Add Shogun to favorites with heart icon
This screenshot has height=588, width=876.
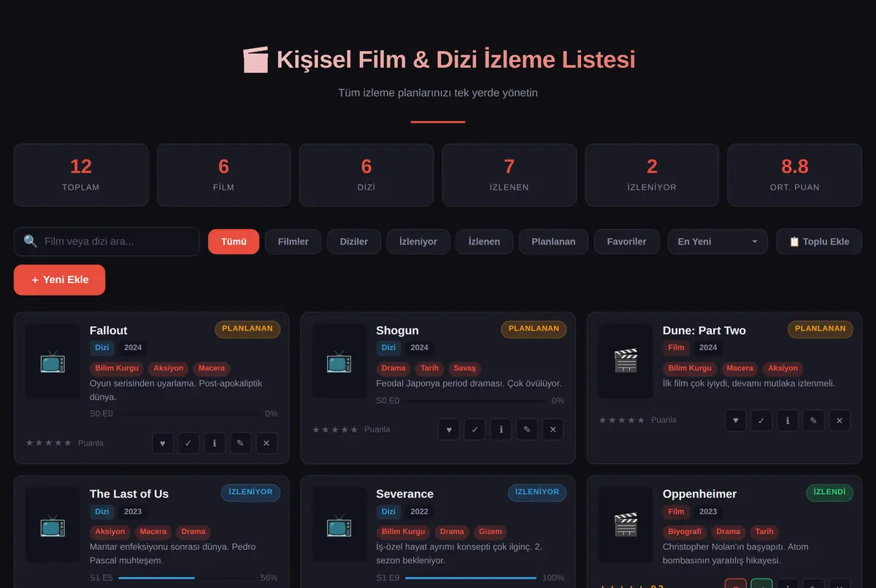(449, 430)
